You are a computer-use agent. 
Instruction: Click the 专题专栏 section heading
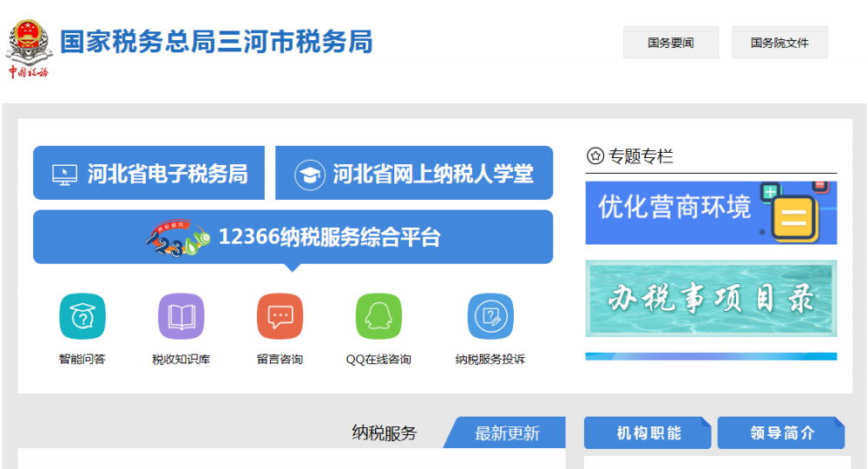click(640, 156)
